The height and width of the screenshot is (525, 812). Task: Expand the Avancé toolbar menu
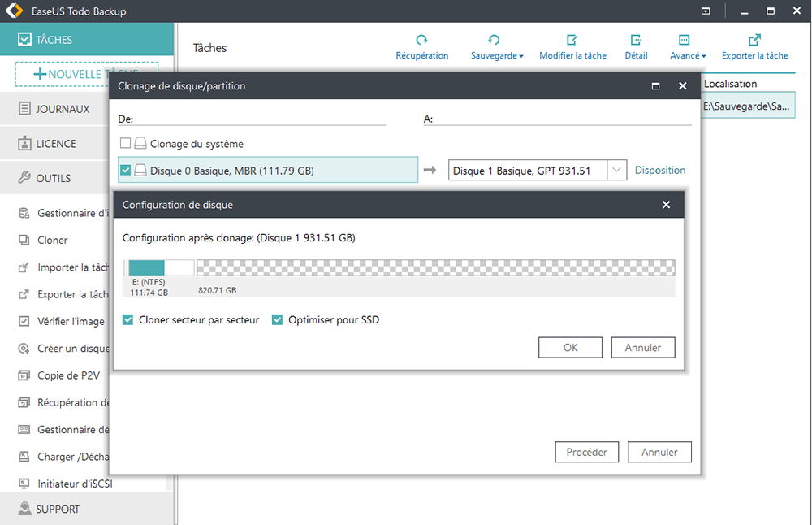688,47
